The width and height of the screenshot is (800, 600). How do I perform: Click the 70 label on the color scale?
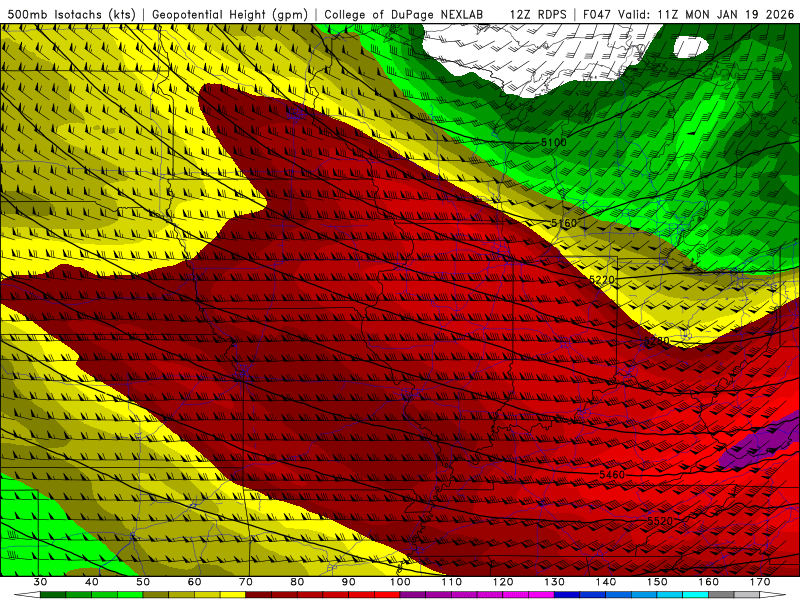(x=246, y=582)
